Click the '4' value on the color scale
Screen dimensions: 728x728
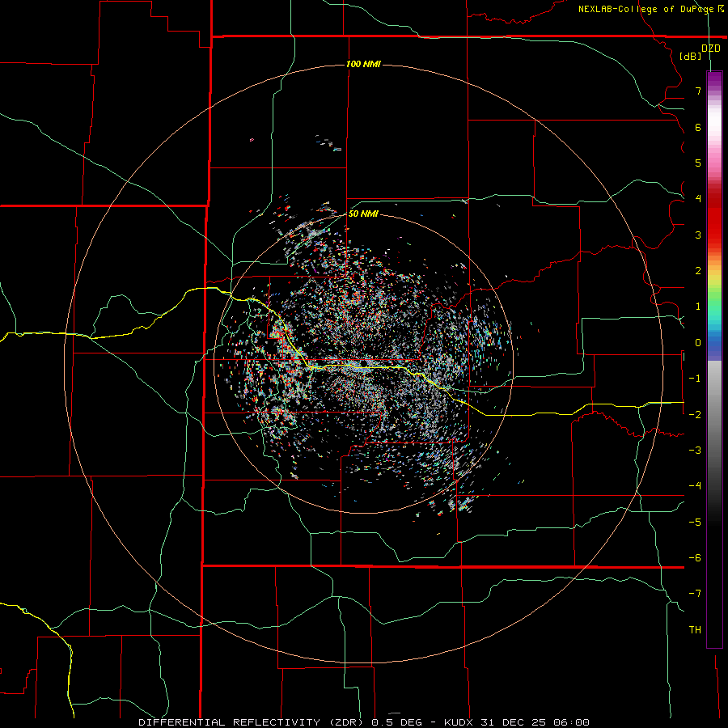click(698, 198)
